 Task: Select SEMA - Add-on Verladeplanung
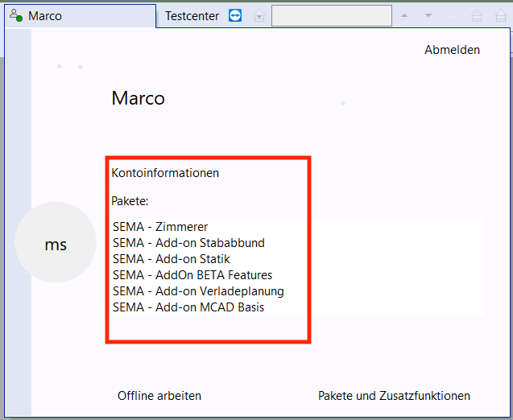pos(198,291)
